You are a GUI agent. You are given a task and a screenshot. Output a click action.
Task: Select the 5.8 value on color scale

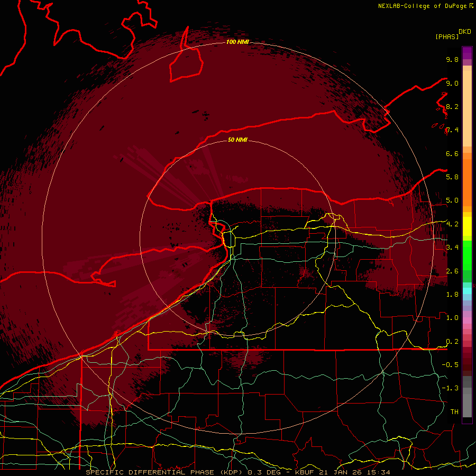pyautogui.click(x=452, y=177)
